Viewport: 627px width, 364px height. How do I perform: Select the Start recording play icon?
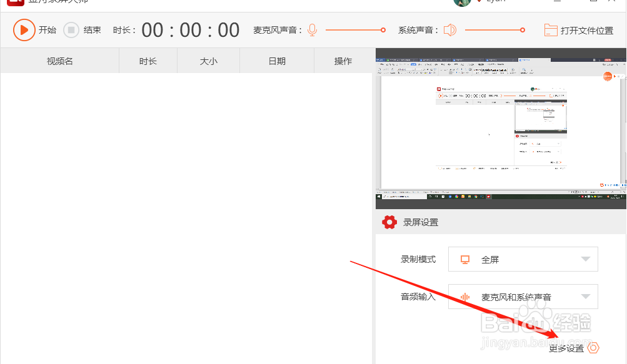click(24, 29)
